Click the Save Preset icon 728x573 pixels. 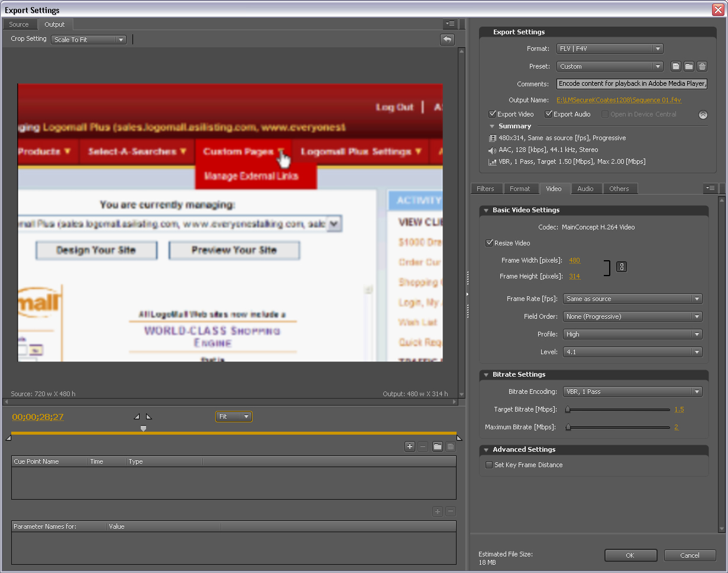[676, 66]
